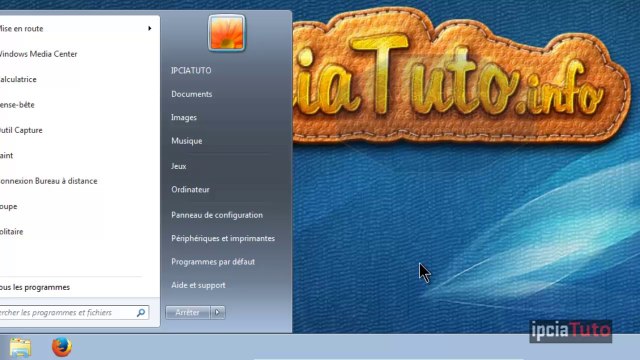The height and width of the screenshot is (360, 640).
Task: Open the Documents library link
Action: 191,94
